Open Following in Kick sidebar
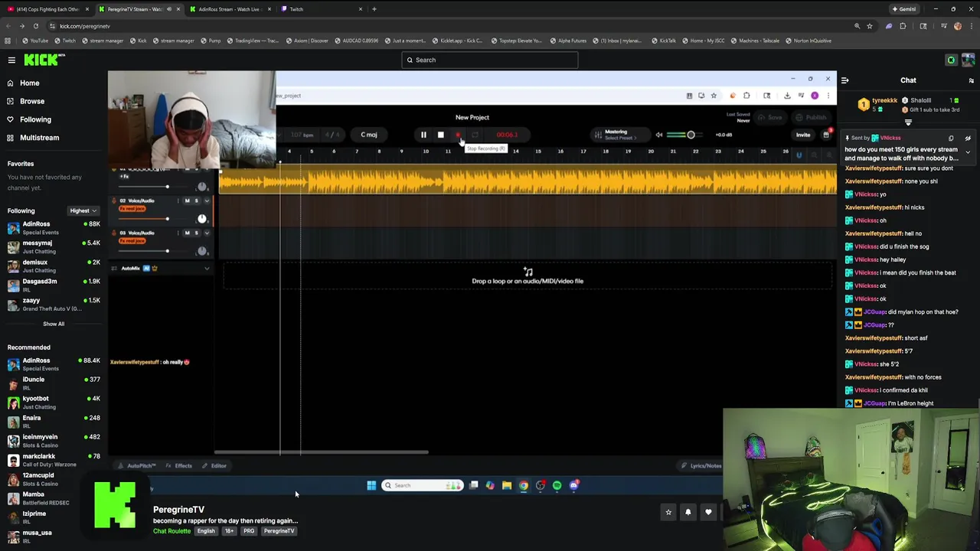This screenshot has height=551, width=980. (35, 119)
